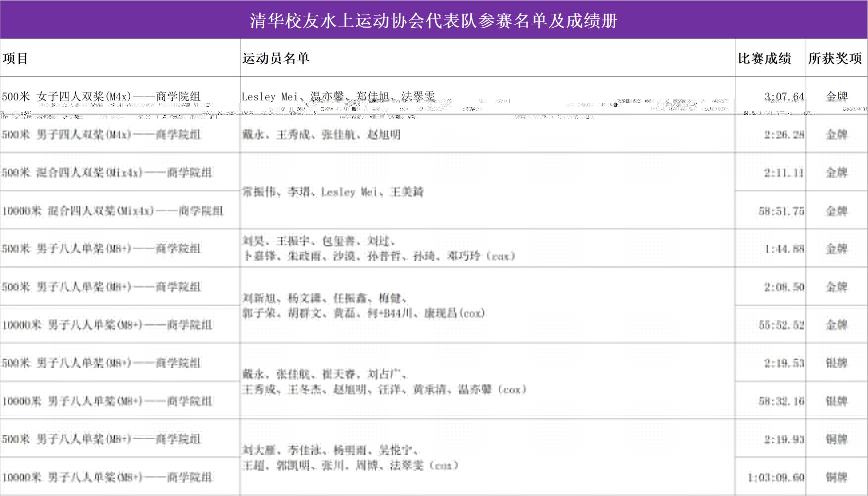Click the score 1:03:09.60
Viewport: 868px width, 496px height.
point(776,477)
